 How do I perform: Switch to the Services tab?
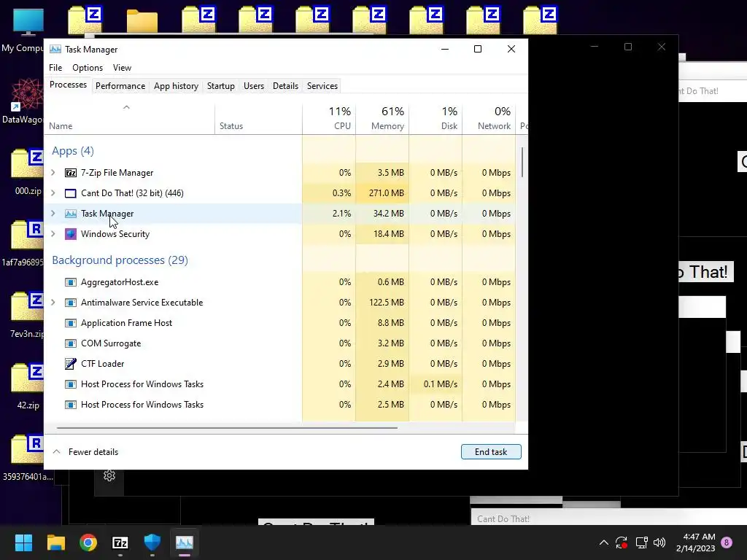[322, 86]
